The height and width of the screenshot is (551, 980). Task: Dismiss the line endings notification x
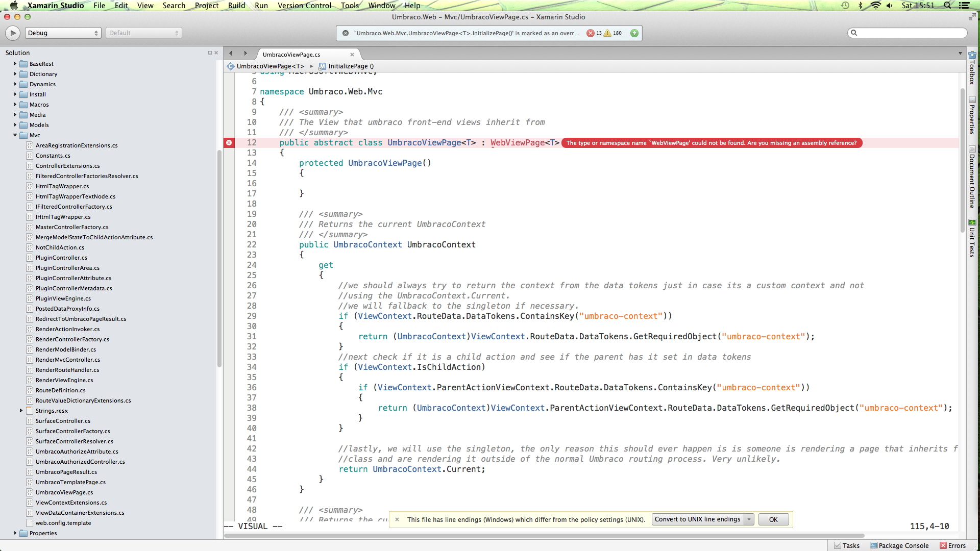point(397,519)
